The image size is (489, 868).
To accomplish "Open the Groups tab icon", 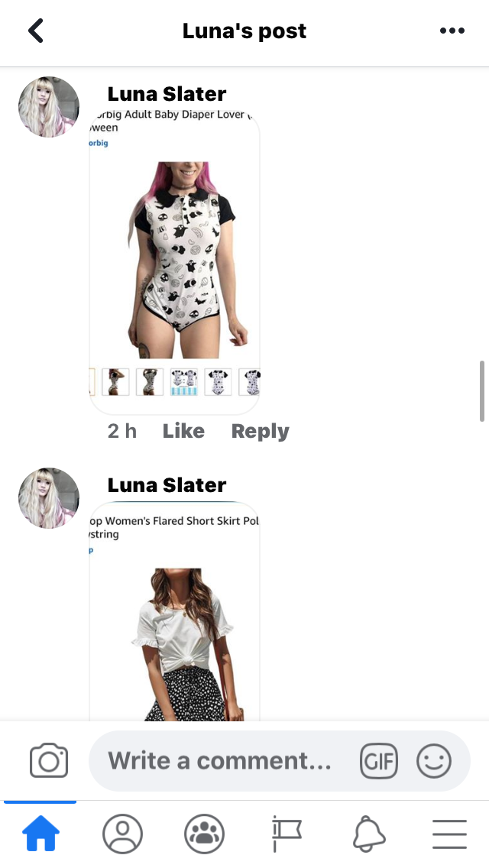I will pos(204,833).
